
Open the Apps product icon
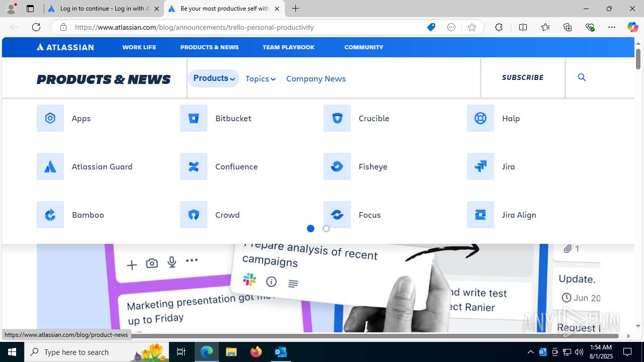pyautogui.click(x=50, y=118)
